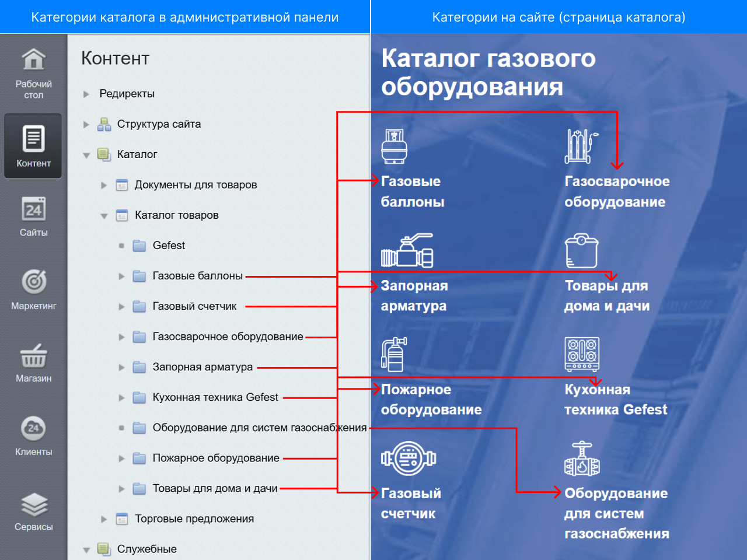Expand the Газовые баллоны folder arrow
Screen dimensions: 747x560
121,276
